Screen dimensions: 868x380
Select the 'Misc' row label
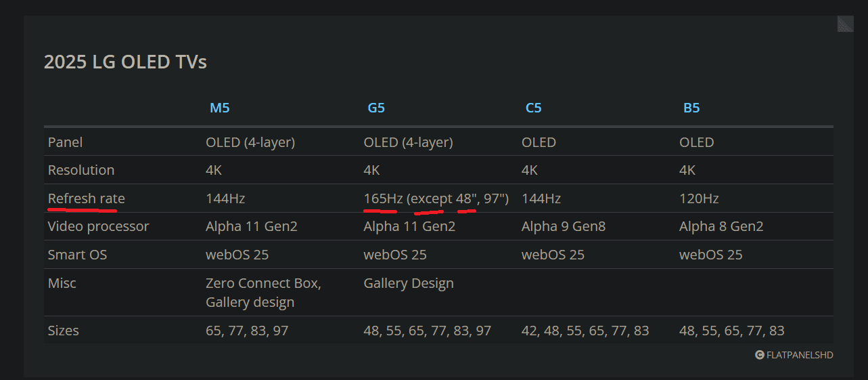[x=62, y=283]
